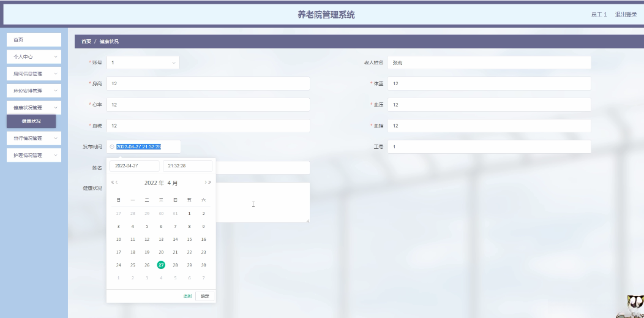Select April 16 in the calendar

pyautogui.click(x=203, y=239)
